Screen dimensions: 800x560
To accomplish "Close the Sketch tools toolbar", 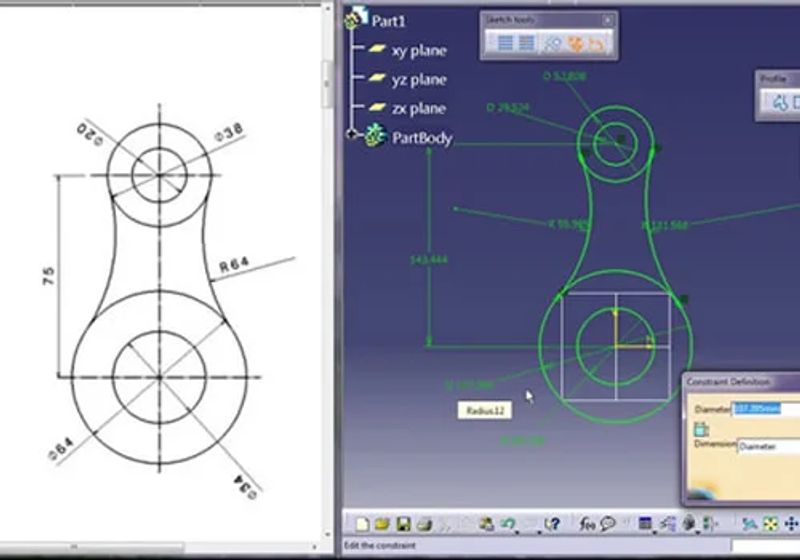I will pos(607,20).
